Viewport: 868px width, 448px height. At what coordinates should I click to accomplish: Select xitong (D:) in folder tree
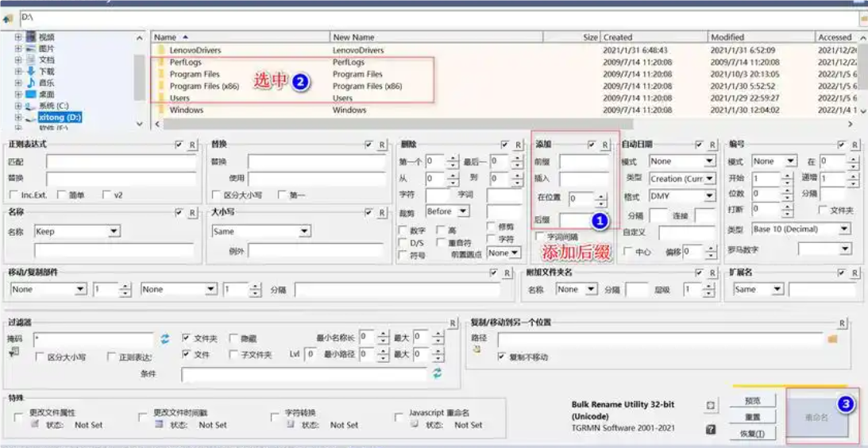(60, 118)
